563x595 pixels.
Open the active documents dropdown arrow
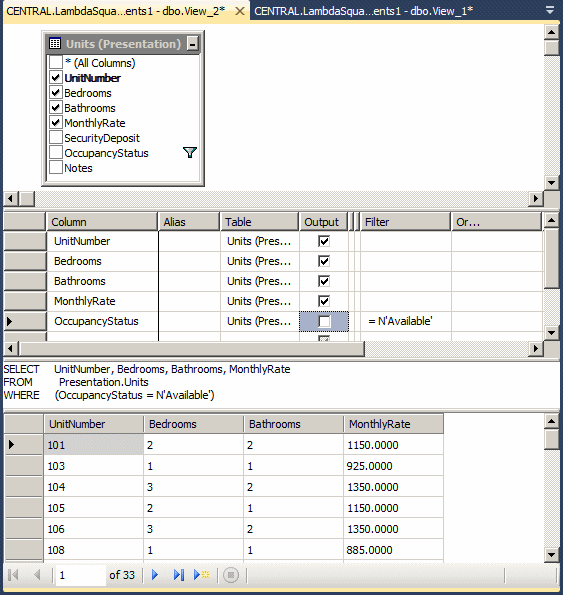click(x=550, y=10)
